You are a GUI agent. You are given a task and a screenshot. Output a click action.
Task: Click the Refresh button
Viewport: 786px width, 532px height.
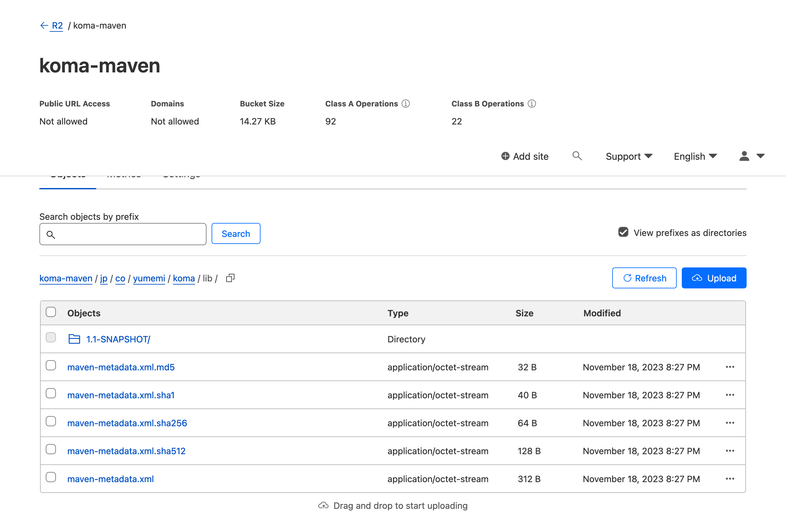(x=644, y=278)
